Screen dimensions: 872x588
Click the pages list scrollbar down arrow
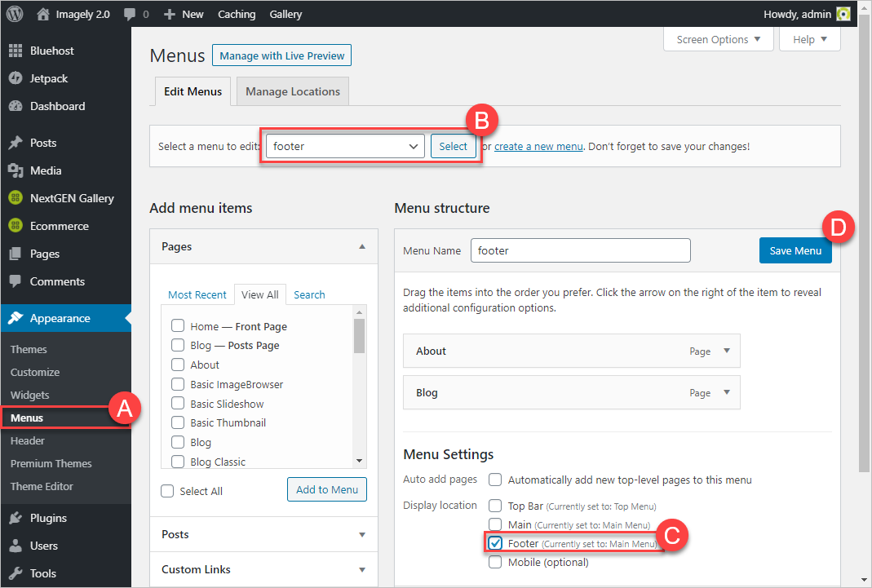pos(359,461)
